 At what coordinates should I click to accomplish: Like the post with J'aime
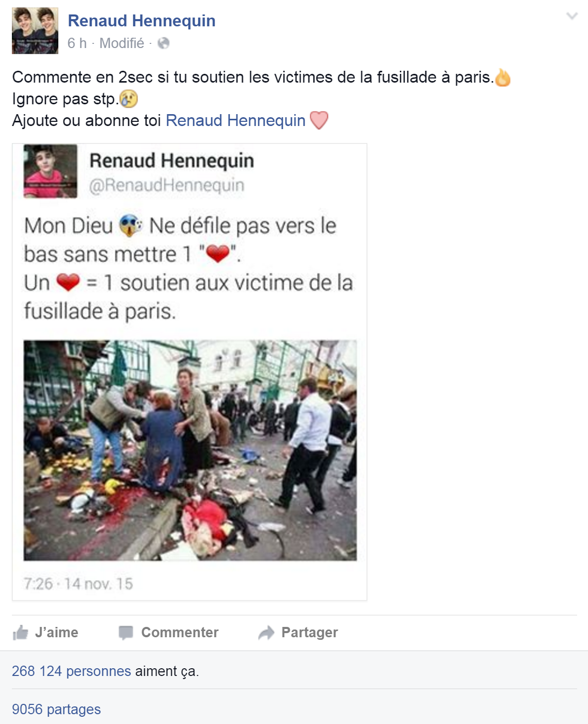pos(45,633)
